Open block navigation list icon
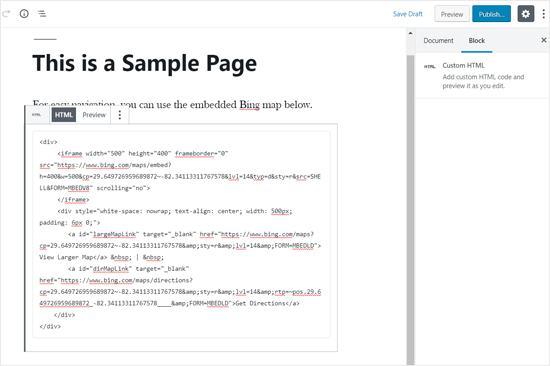The height and width of the screenshot is (366, 550). (x=42, y=14)
